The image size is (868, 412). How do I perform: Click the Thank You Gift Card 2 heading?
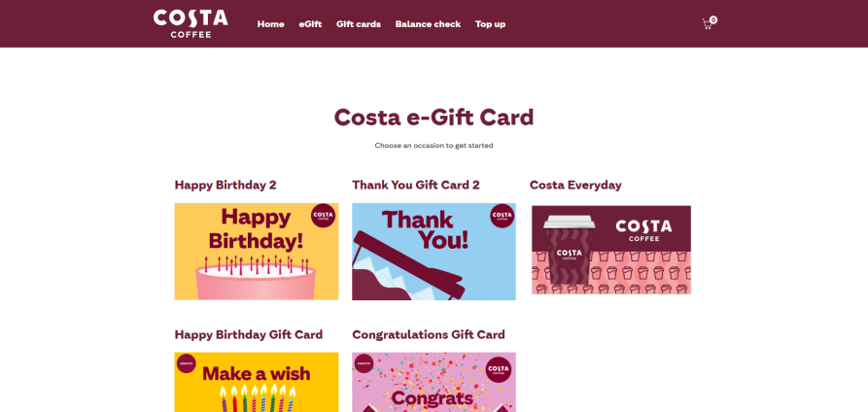click(416, 185)
